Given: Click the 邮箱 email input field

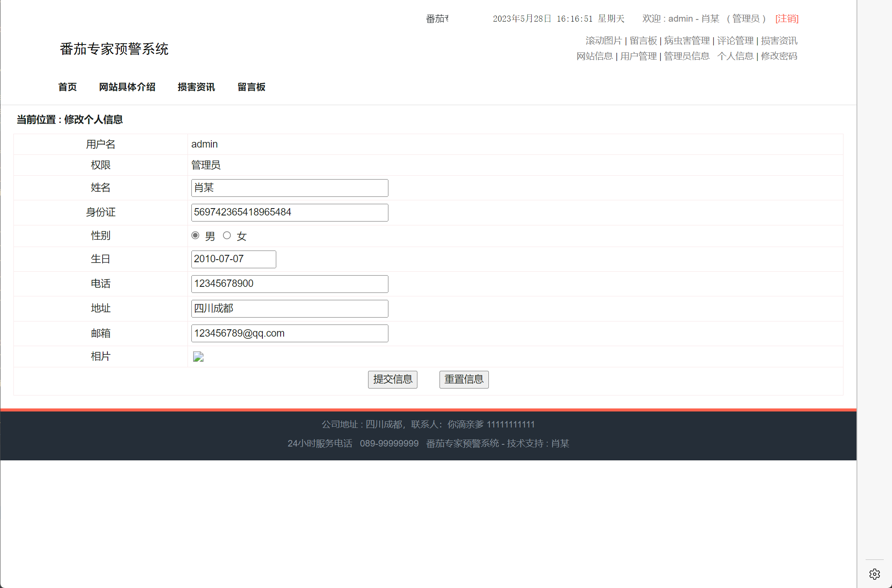Looking at the screenshot, I should click(x=289, y=333).
